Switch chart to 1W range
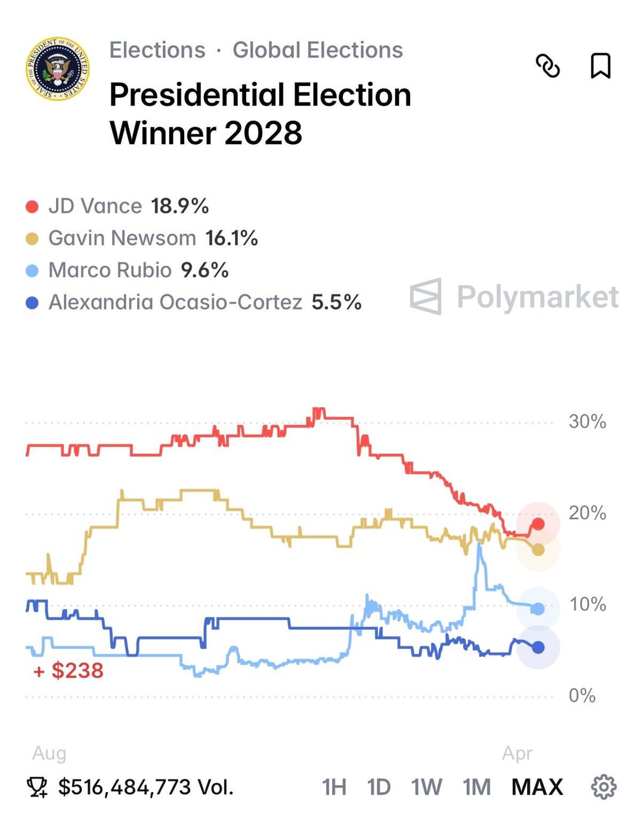Viewport: 644px width, 828px height. click(x=426, y=787)
